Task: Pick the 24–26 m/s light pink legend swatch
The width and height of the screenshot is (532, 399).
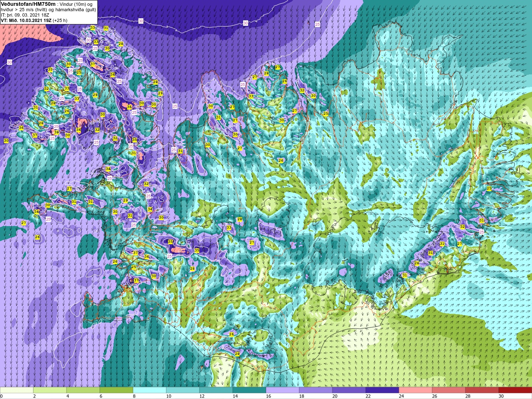Action: click(x=416, y=390)
